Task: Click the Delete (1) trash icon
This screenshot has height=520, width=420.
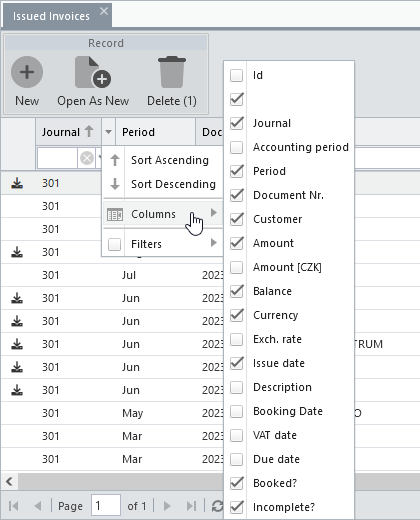Action: 172,72
